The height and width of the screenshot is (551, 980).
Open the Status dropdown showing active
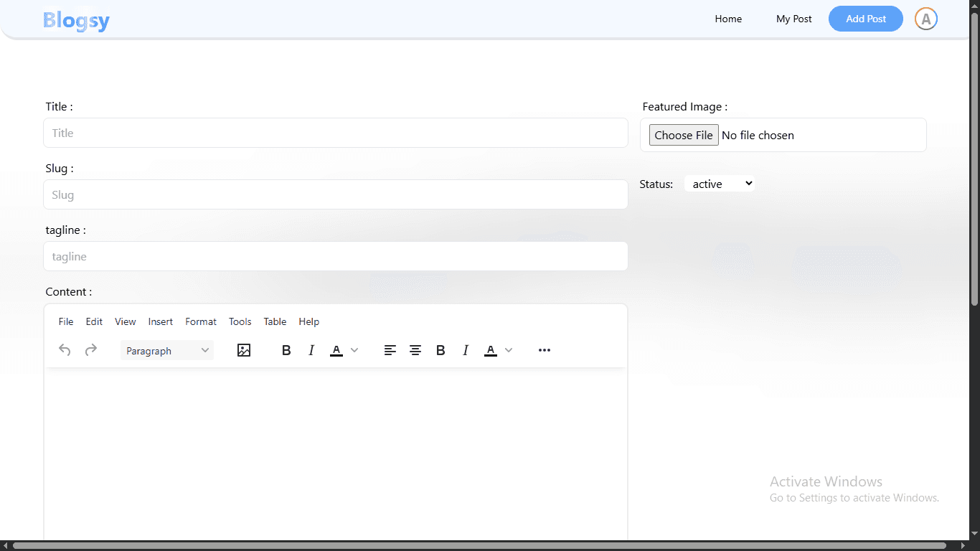click(x=719, y=183)
